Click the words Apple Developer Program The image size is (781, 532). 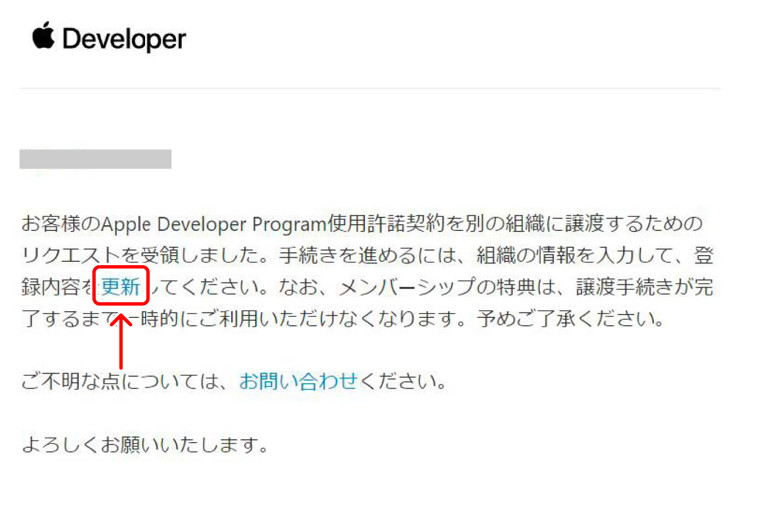pyautogui.click(x=214, y=224)
